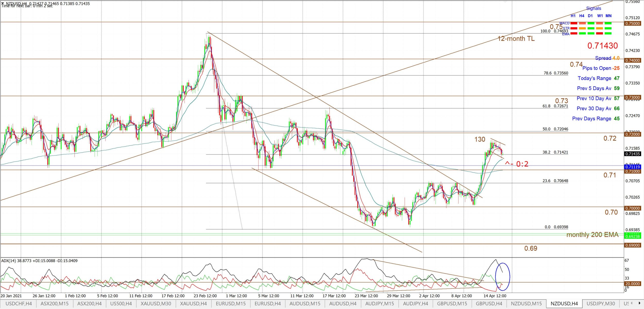The height and width of the screenshot is (309, 644).
Task: Select the ASX200,H4 chart tab
Action: (89, 304)
